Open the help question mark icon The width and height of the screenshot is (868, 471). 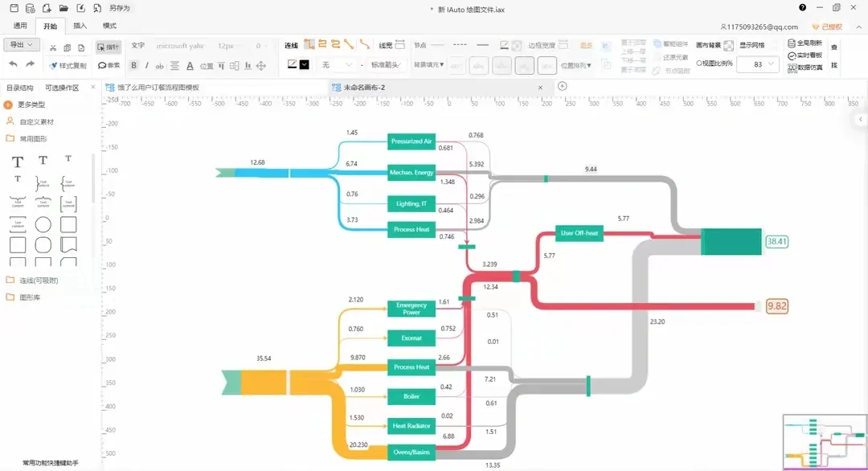coord(802,8)
